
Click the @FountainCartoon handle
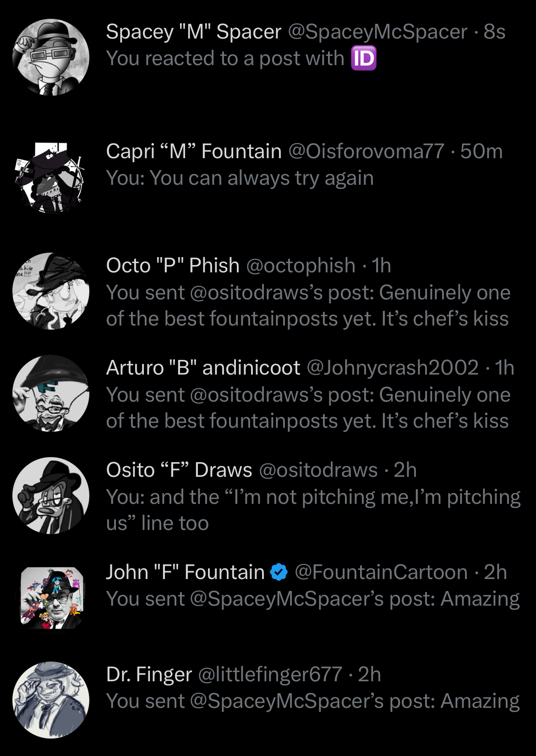pos(381,572)
